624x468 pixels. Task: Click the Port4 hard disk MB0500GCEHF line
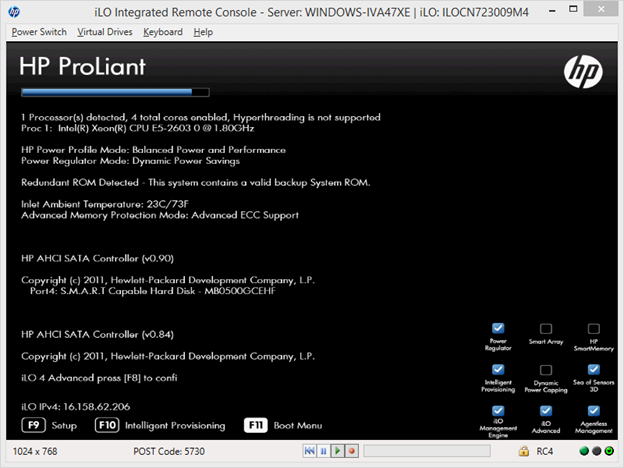click(153, 291)
